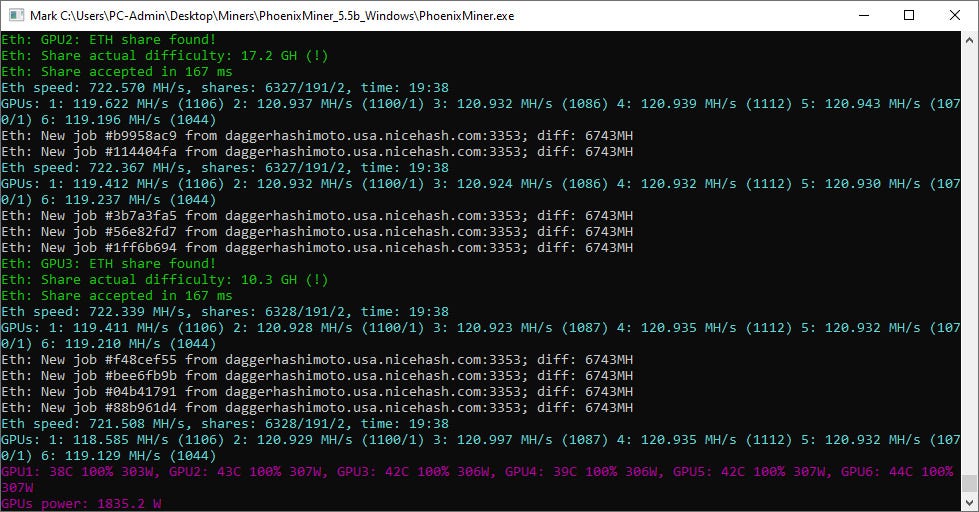The height and width of the screenshot is (512, 979).
Task: Click the scrollbar down arrow
Action: (x=969, y=502)
